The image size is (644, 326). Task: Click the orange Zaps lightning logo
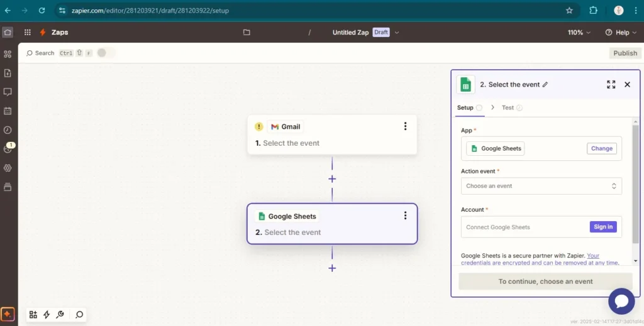click(x=43, y=33)
